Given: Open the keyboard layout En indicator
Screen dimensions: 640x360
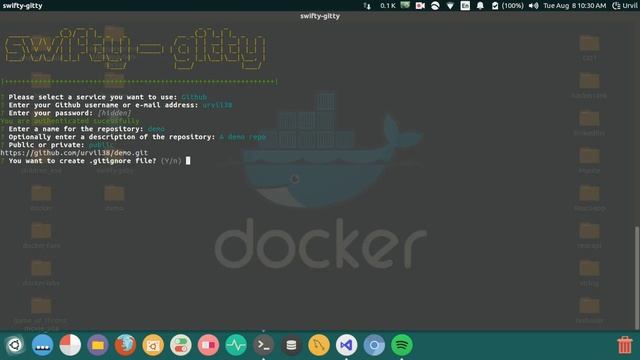Looking at the screenshot, I should [465, 6].
